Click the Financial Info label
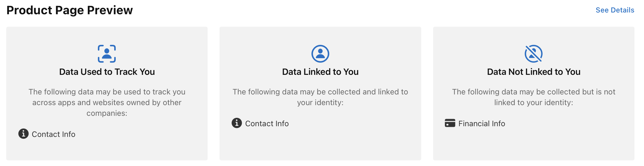The width and height of the screenshot is (644, 166). pos(482,124)
